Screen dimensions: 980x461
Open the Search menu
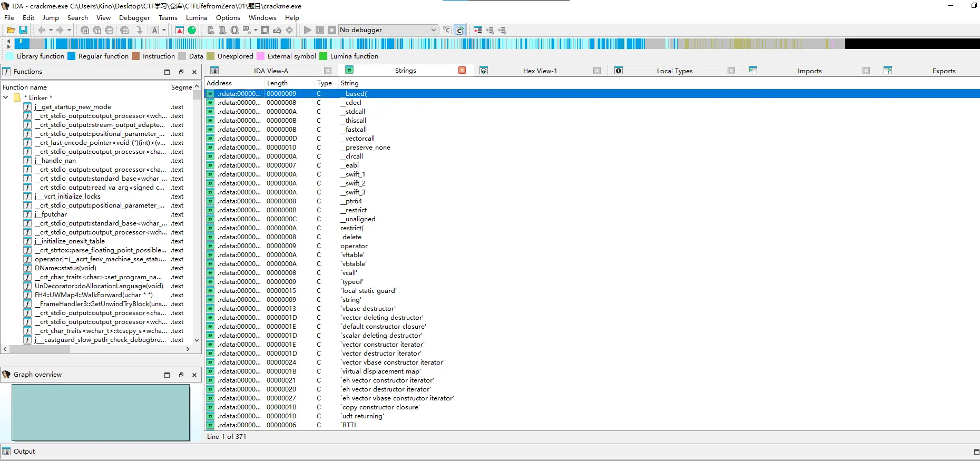[77, 17]
